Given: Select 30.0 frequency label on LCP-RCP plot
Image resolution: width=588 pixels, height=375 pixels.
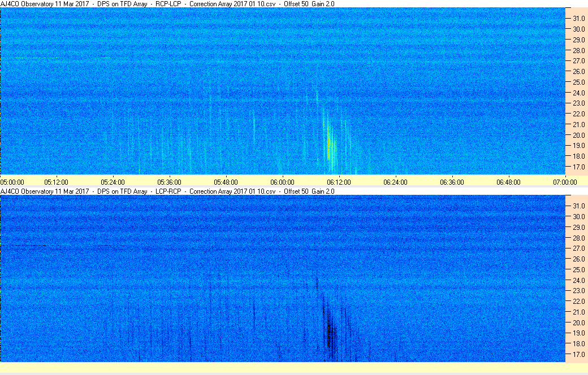Looking at the screenshot, I should pos(578,216).
